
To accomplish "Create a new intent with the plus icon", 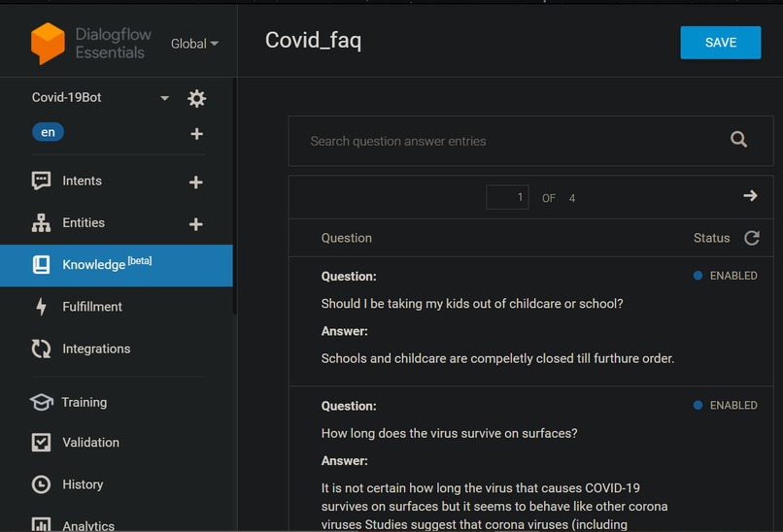I will [196, 183].
